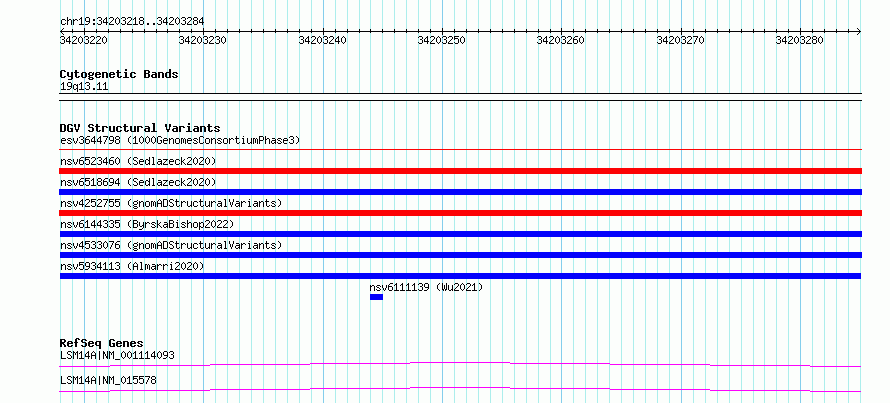The image size is (890, 403).
Task: Click ruler position 34203270
Action: (681, 40)
